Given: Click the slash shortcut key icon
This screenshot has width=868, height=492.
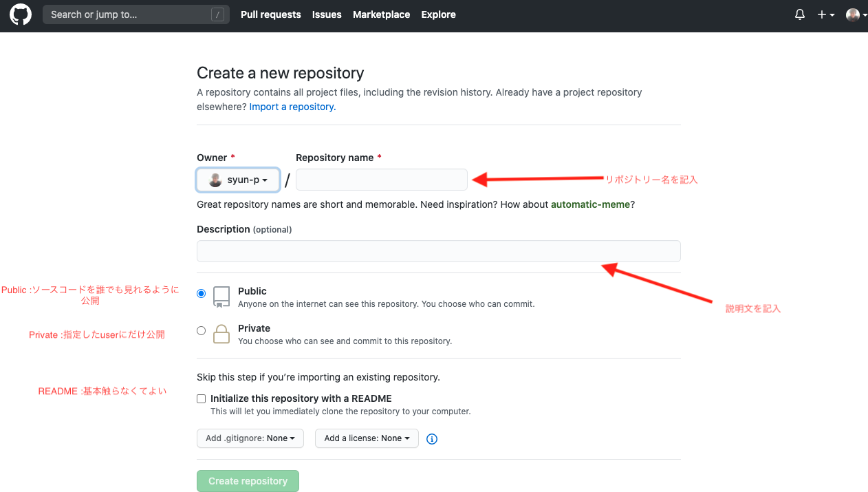Looking at the screenshot, I should [217, 14].
